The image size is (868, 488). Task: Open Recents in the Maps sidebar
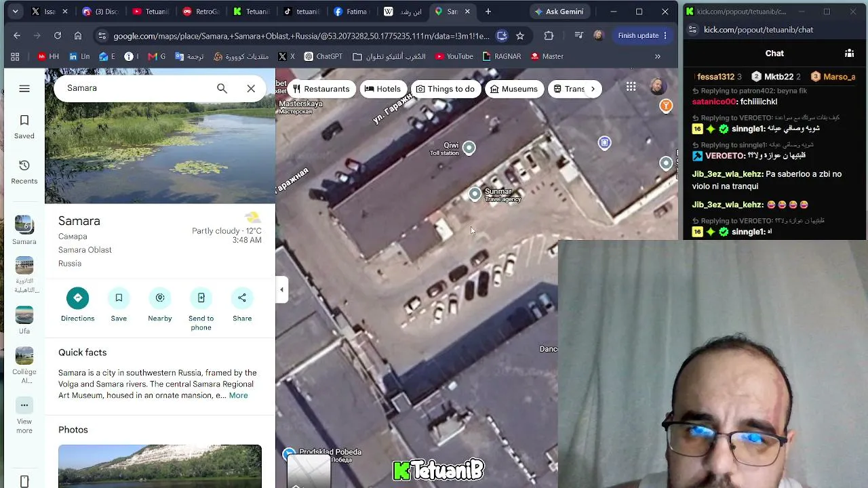pos(24,171)
